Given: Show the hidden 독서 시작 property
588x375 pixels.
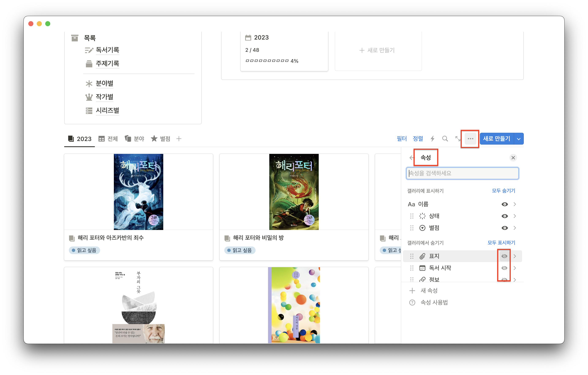Looking at the screenshot, I should point(504,268).
